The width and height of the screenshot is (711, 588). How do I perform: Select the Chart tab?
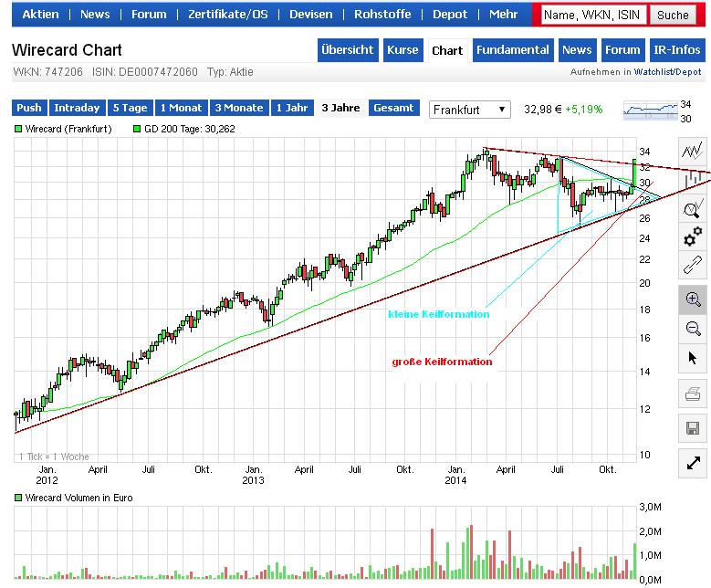447,50
